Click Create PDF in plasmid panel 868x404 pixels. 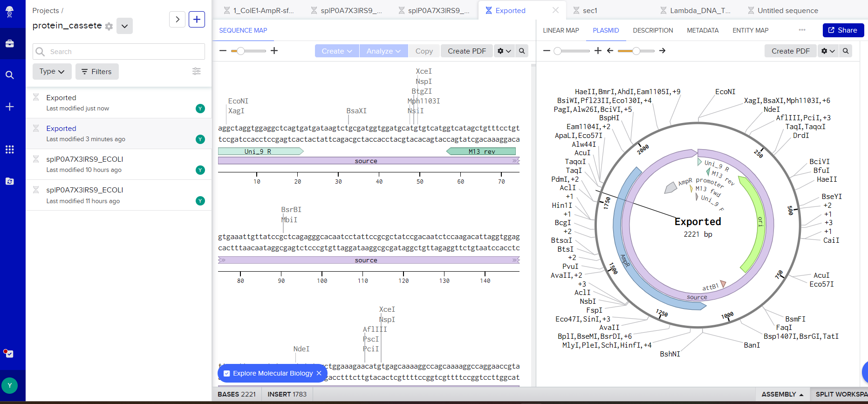click(790, 51)
